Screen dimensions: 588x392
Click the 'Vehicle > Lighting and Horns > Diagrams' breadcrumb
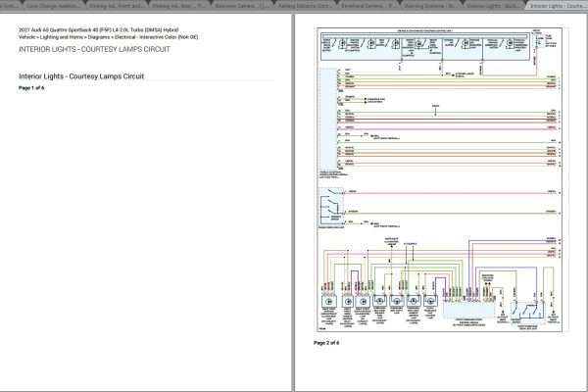point(109,37)
